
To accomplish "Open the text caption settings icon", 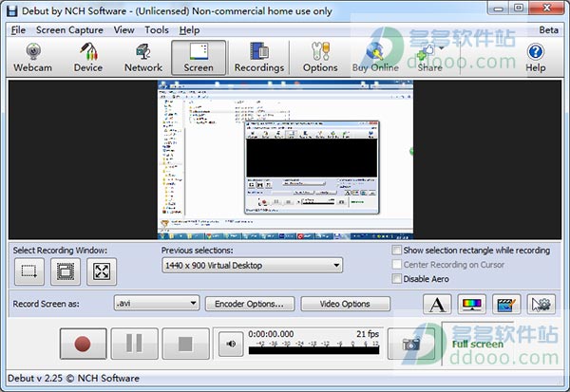I will click(437, 304).
